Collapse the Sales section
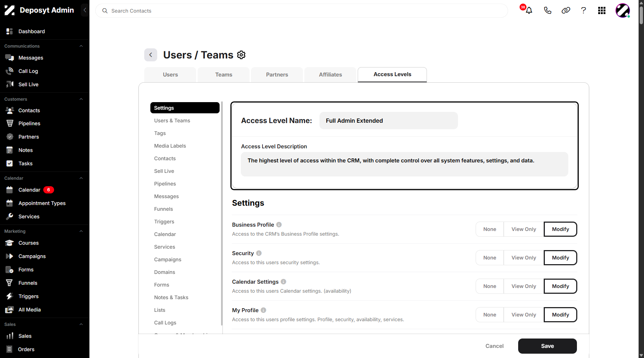 (81, 324)
